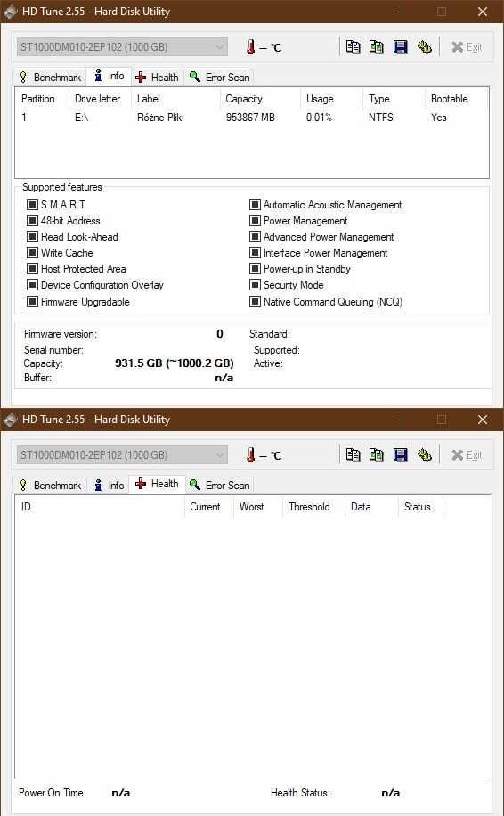The width and height of the screenshot is (504, 816).
Task: Toggle the S.M.A.R.T checkbox
Action: click(x=32, y=205)
